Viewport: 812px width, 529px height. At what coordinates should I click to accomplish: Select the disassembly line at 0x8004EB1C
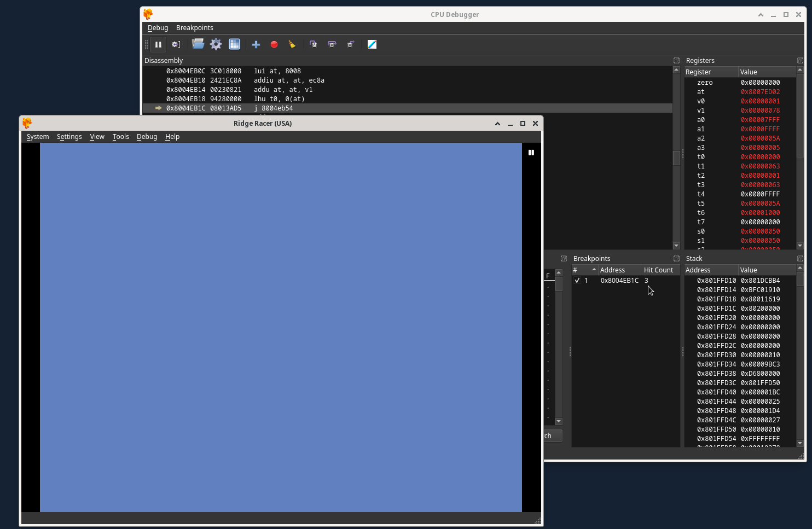[407, 108]
